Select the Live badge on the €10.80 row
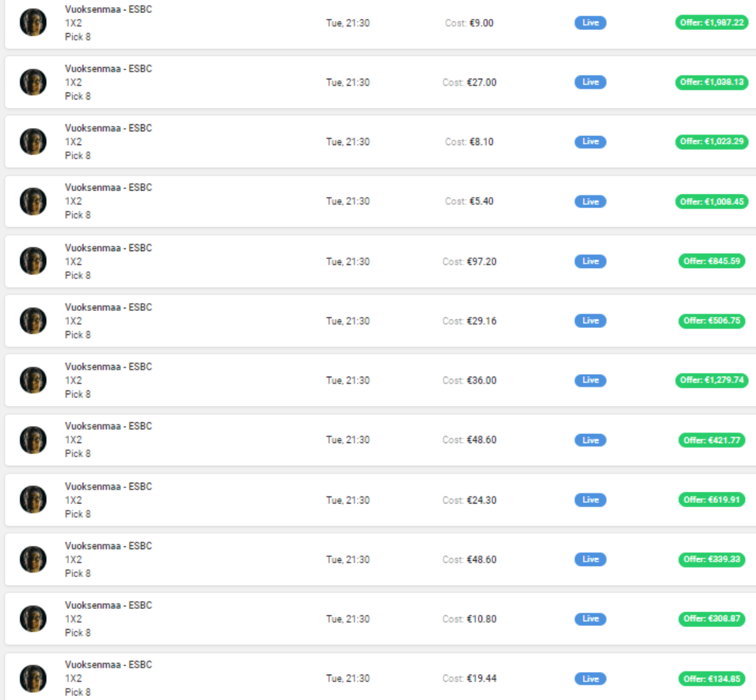 (x=590, y=619)
